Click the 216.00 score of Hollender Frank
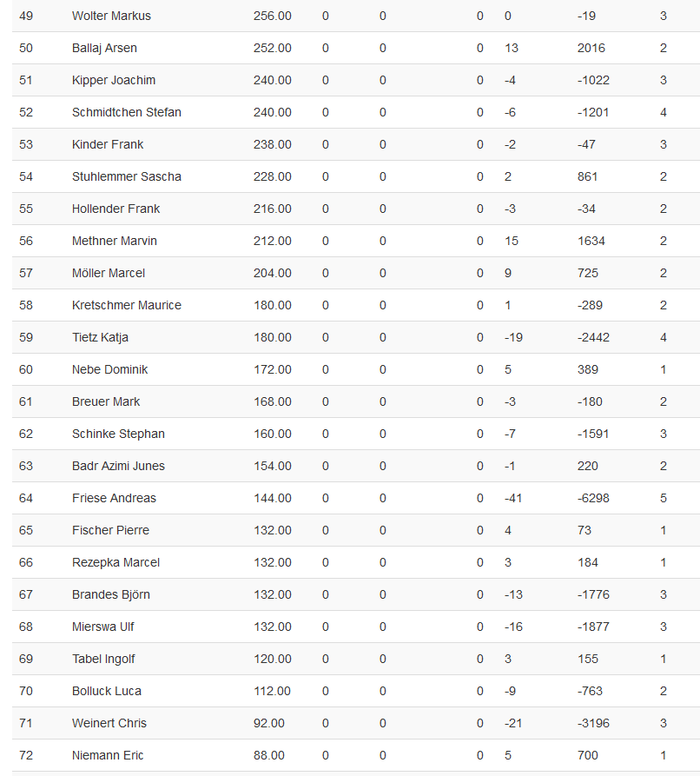 click(x=272, y=209)
